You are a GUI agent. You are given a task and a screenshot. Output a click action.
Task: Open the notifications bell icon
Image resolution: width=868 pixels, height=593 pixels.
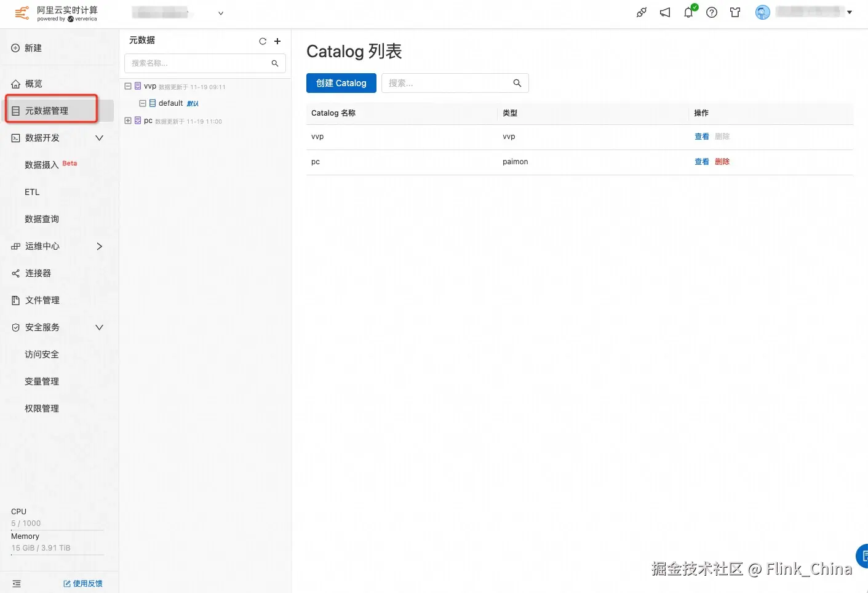point(688,12)
